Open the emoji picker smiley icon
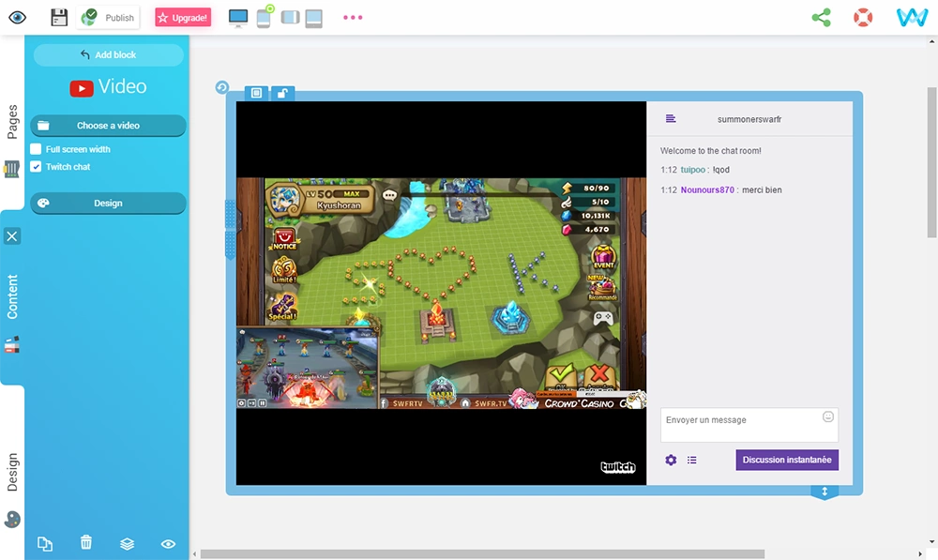This screenshot has width=938, height=560. click(828, 417)
